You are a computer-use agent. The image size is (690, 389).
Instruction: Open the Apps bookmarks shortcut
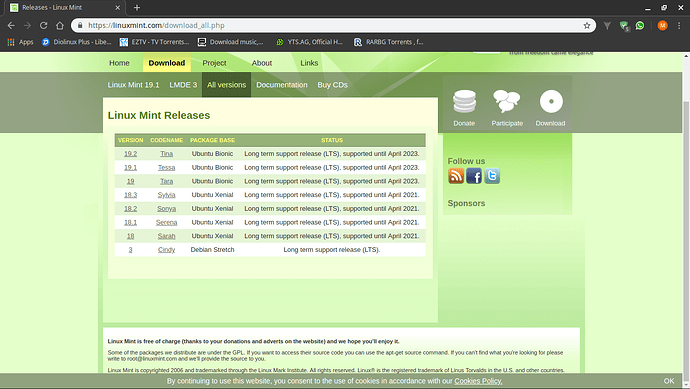[x=20, y=42]
